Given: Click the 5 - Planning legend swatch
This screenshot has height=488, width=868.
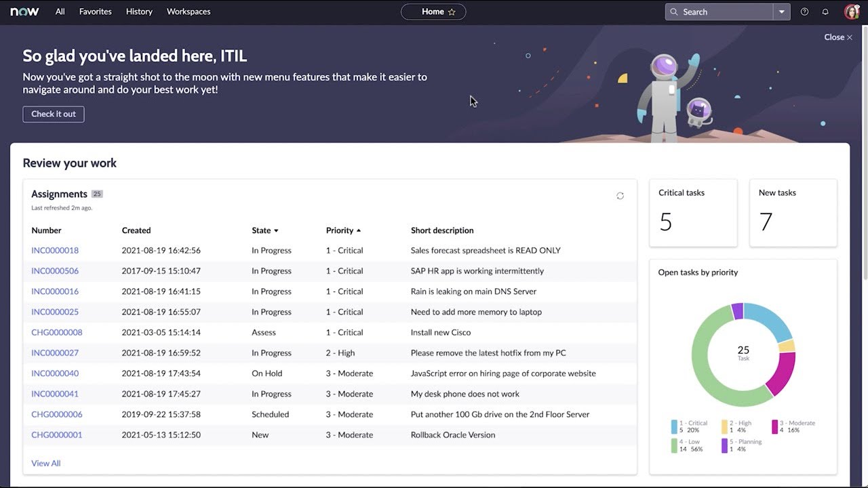Looking at the screenshot, I should [x=724, y=445].
